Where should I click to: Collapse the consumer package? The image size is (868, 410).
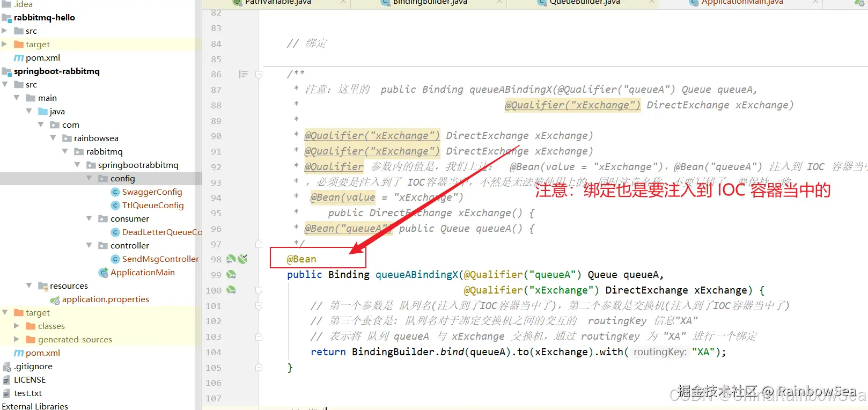click(89, 218)
